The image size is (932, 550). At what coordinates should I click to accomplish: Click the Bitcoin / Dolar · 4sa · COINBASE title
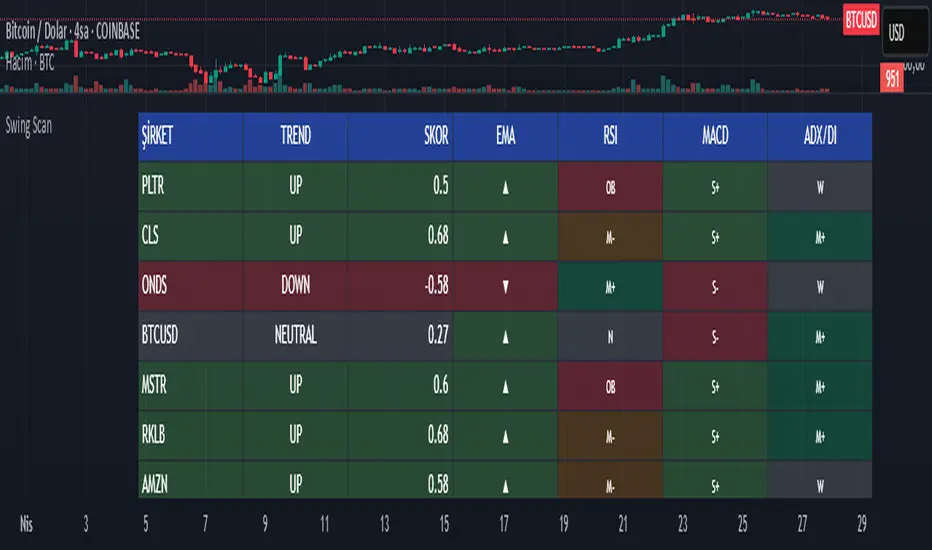[x=73, y=32]
